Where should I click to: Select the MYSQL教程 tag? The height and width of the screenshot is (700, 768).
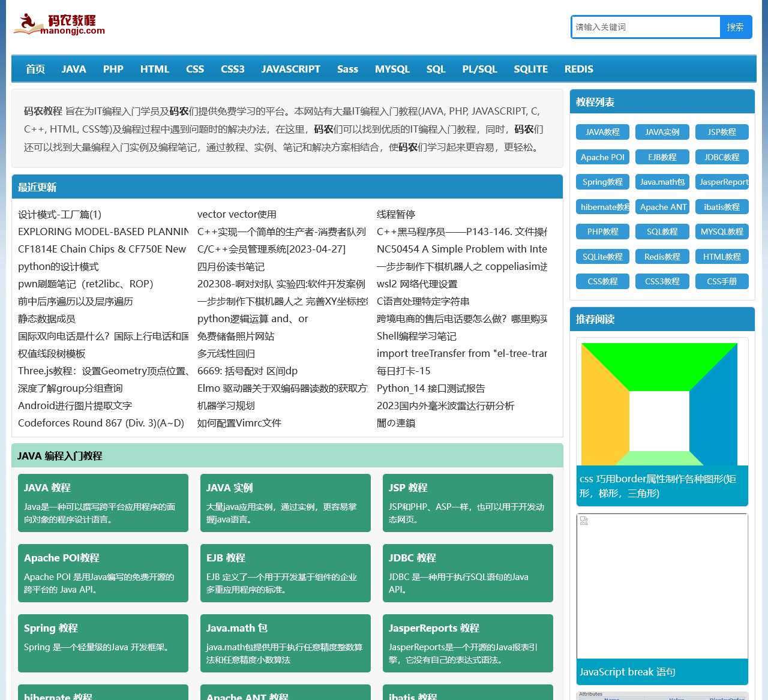[722, 232]
